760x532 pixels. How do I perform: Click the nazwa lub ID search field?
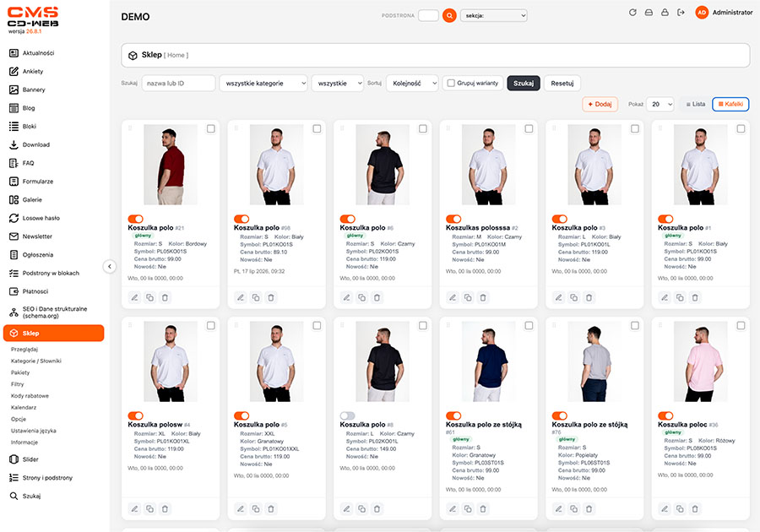pyautogui.click(x=178, y=84)
